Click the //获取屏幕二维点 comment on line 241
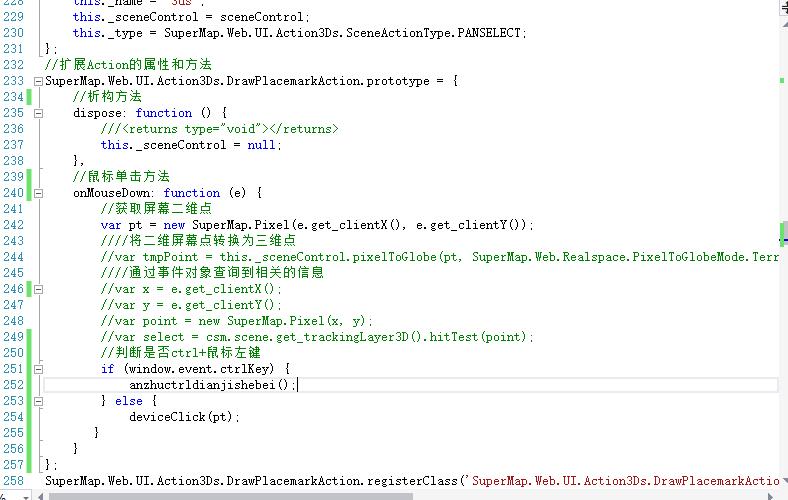Screen dimensions: 788x500 click(x=156, y=209)
